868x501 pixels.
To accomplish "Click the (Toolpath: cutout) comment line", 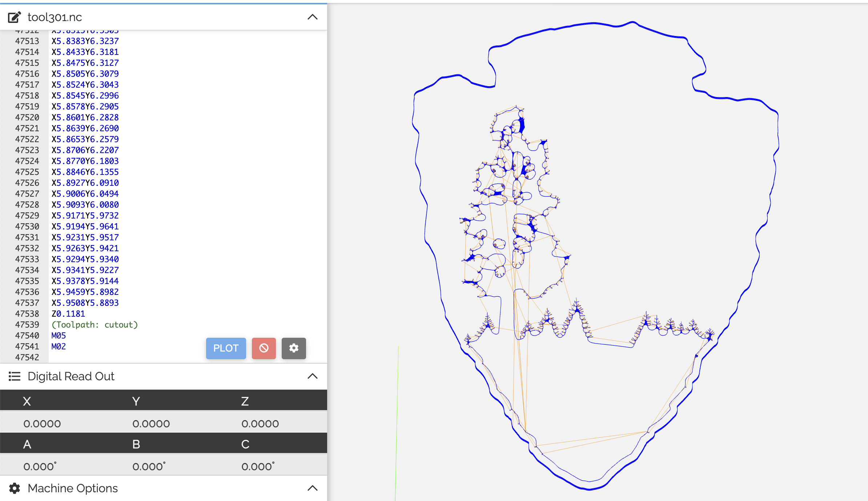I will [x=95, y=325].
